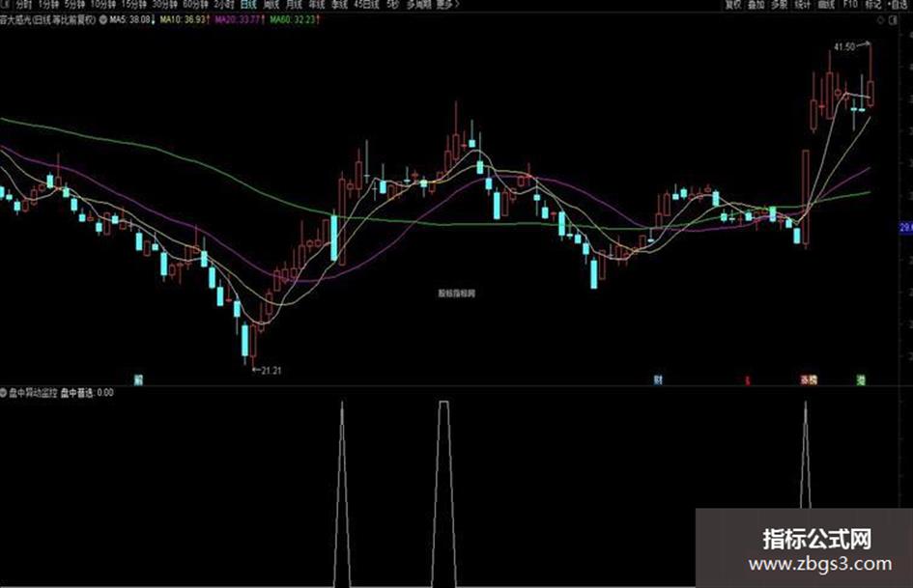Switch to the 年线 yearly tab
The image size is (913, 588).
(x=316, y=4)
